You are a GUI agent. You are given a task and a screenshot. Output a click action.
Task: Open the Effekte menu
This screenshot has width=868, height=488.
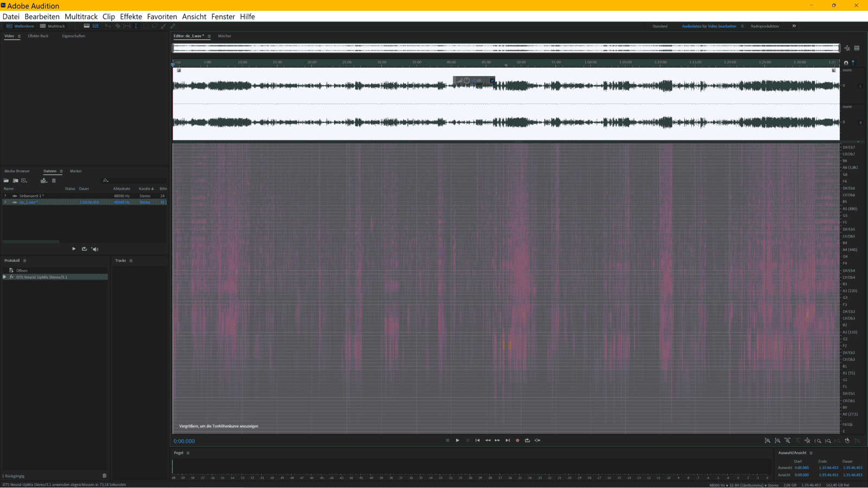131,17
